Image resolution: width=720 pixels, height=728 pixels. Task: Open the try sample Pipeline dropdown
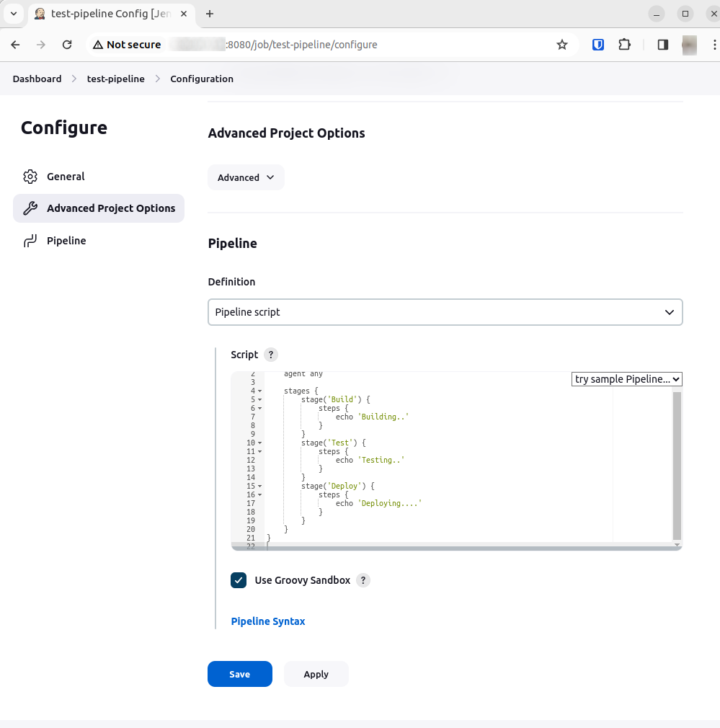[626, 379]
